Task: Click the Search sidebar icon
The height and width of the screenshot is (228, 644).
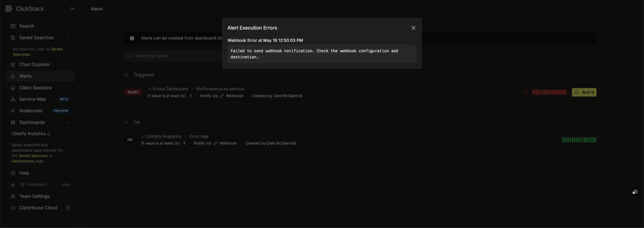Action: (13, 26)
